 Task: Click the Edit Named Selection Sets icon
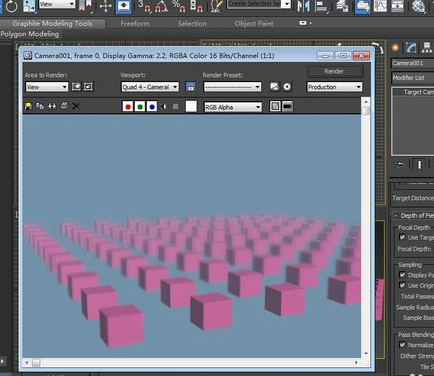217,6
